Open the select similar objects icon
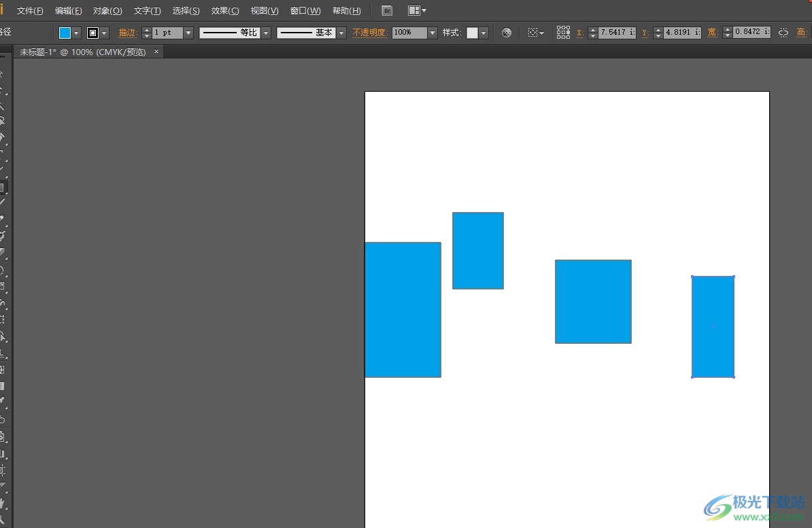 pos(533,33)
